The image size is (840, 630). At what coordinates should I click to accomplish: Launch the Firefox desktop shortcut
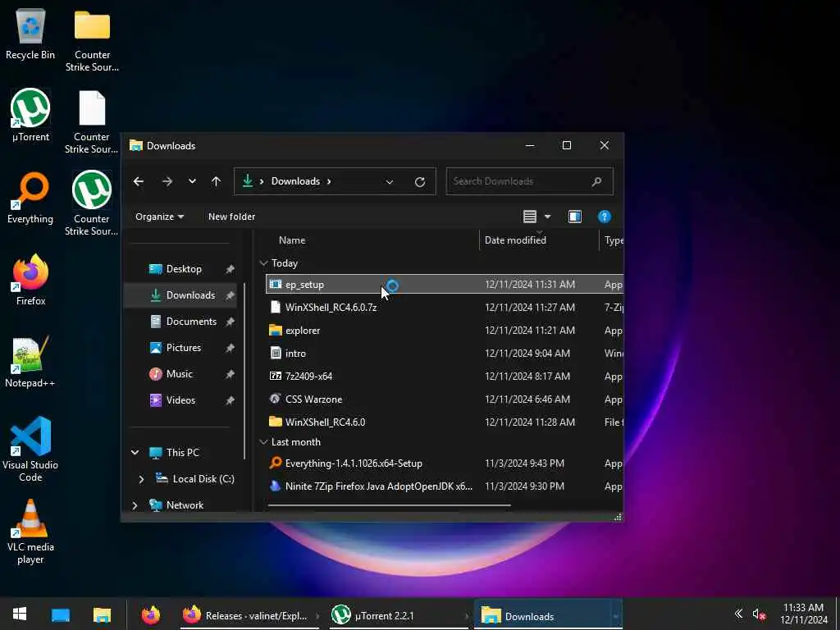(x=30, y=280)
